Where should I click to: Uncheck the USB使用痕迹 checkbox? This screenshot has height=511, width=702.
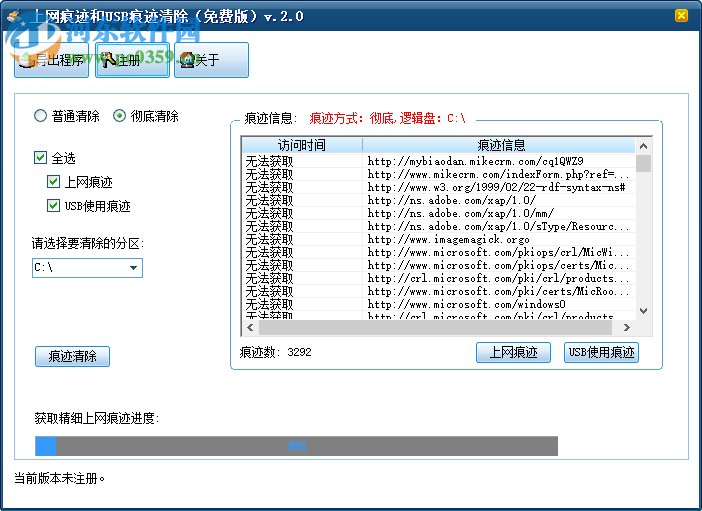(x=53, y=206)
